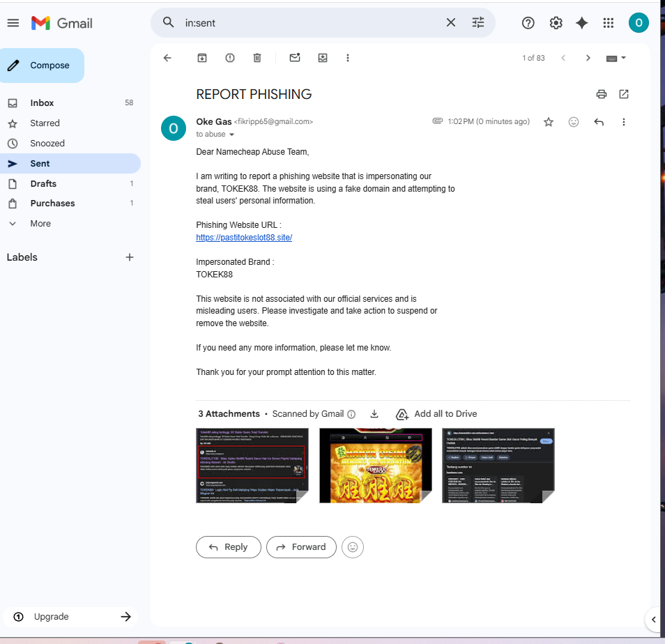Open the Google account avatar
This screenshot has width=665, height=644.
pos(639,22)
